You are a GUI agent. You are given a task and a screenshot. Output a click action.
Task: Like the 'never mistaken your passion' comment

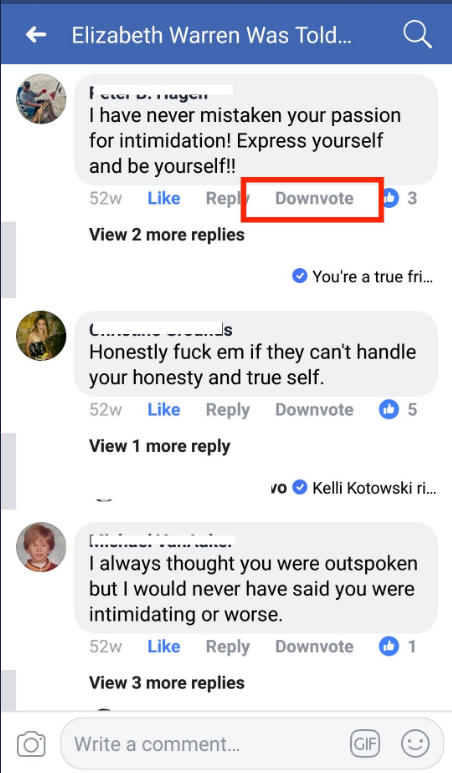[164, 198]
